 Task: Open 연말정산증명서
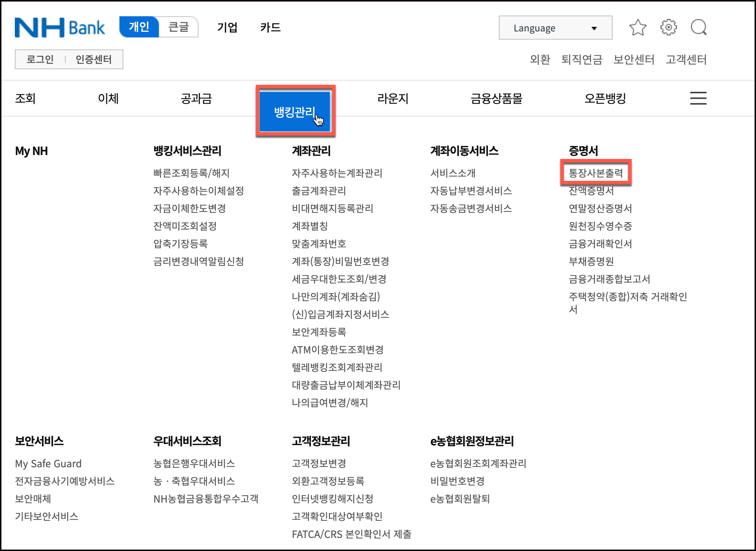point(600,208)
